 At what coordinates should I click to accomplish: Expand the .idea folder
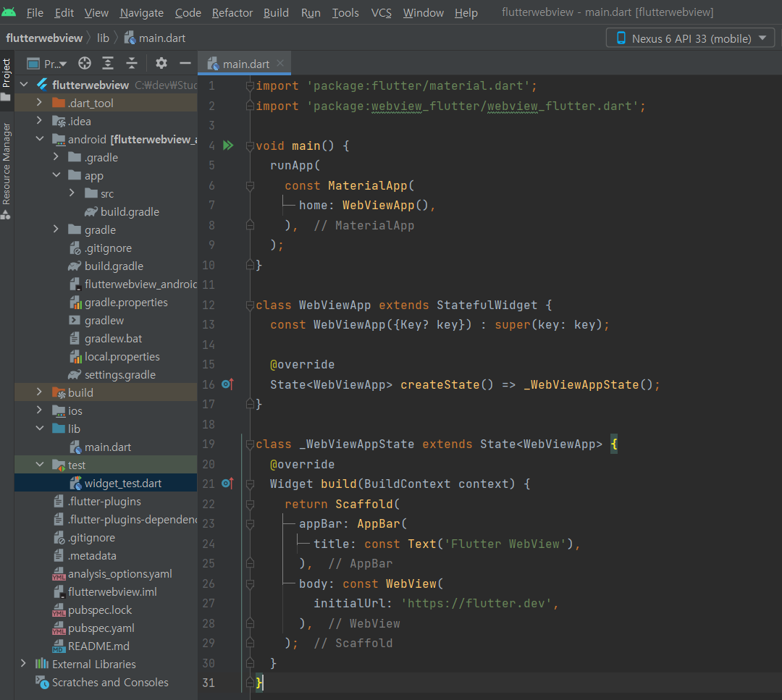pos(39,121)
